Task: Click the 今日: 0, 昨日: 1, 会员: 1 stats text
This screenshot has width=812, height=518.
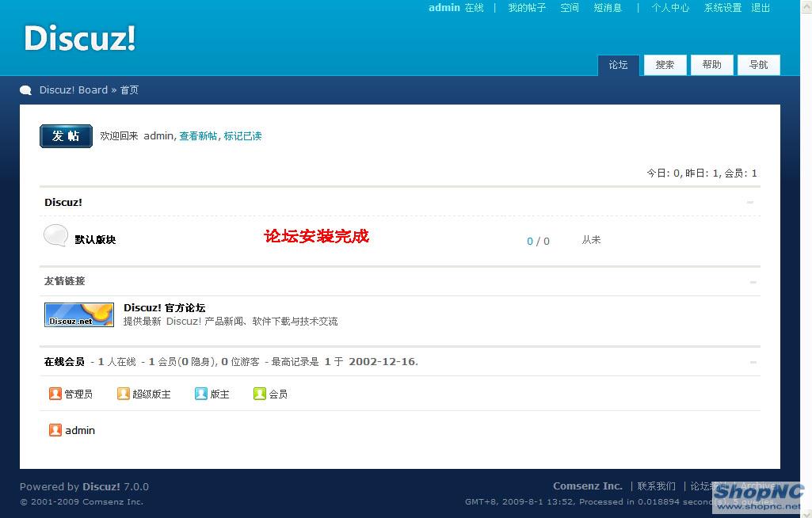Action: [702, 173]
